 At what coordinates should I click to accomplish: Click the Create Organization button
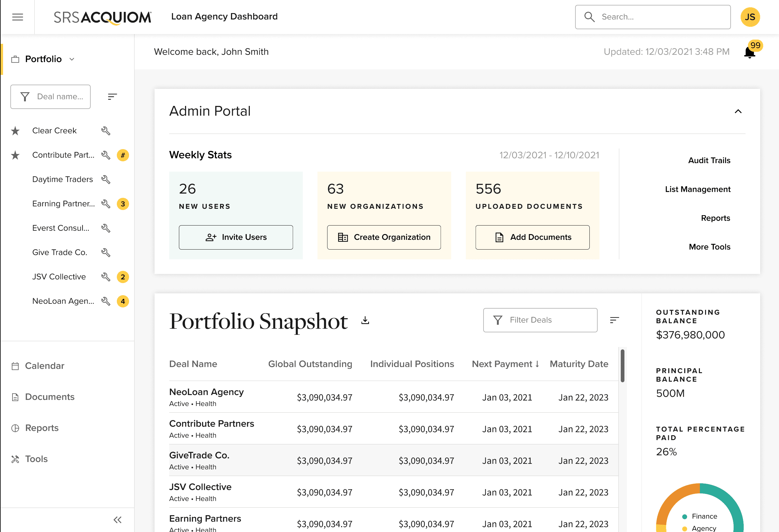(384, 237)
